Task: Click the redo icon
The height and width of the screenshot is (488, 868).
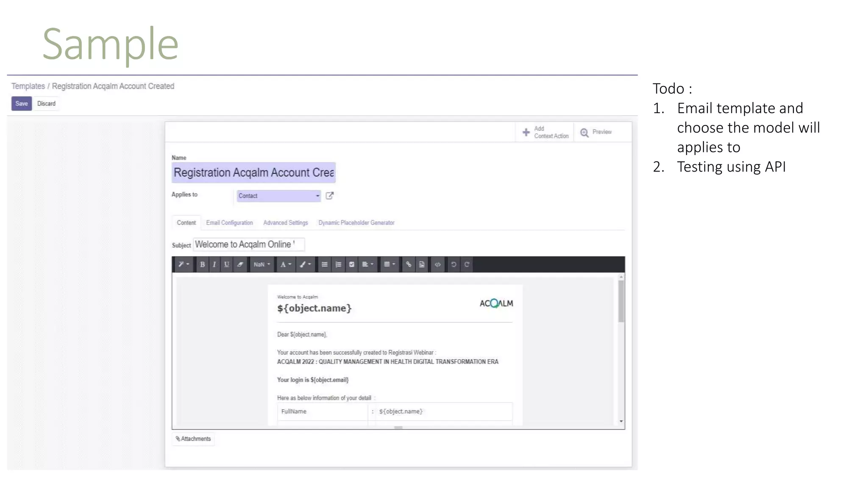Action: pyautogui.click(x=467, y=264)
